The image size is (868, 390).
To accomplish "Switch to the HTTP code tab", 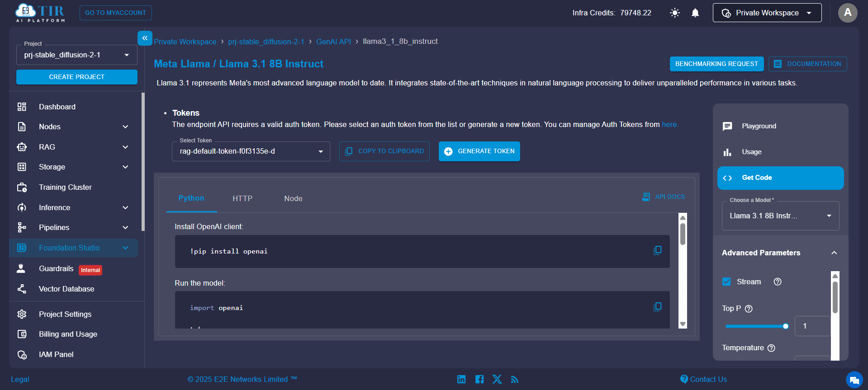I will pos(242,198).
